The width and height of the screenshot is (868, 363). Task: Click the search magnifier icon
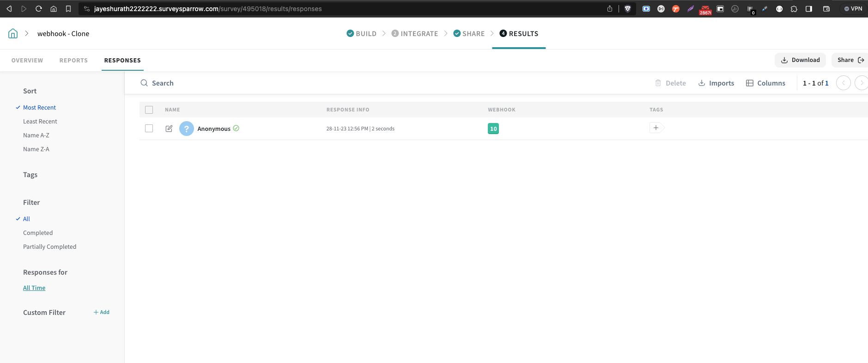tap(144, 83)
